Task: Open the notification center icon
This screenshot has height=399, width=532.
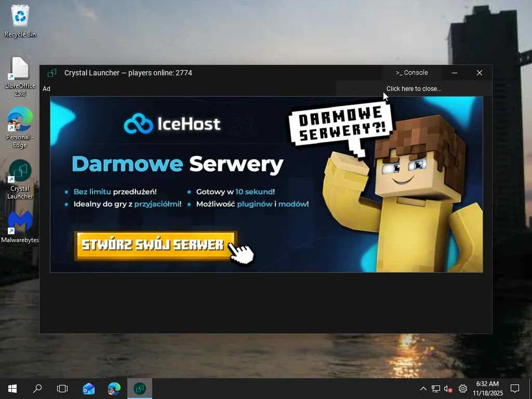Action: pyautogui.click(x=515, y=389)
